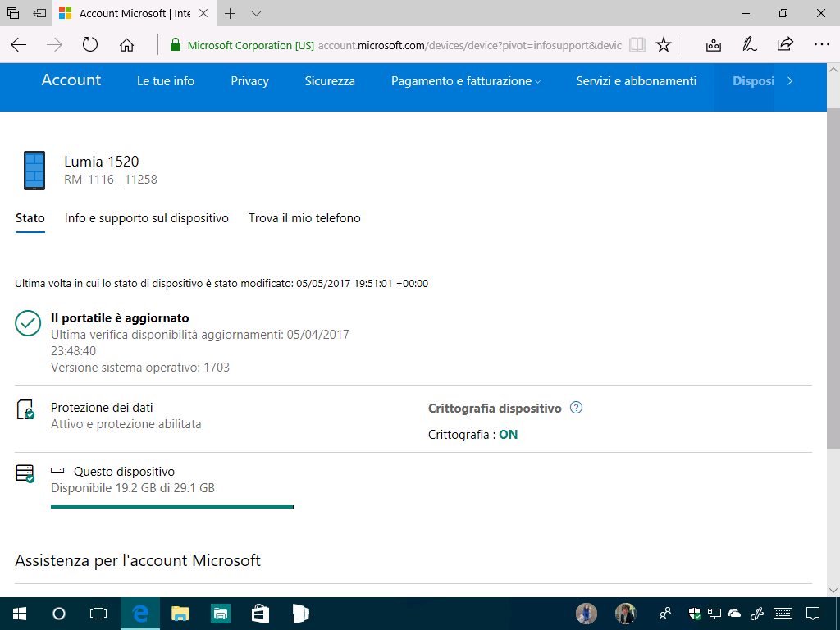840x630 pixels.
Task: Open the touch keyboard tray icon
Action: coord(783,613)
